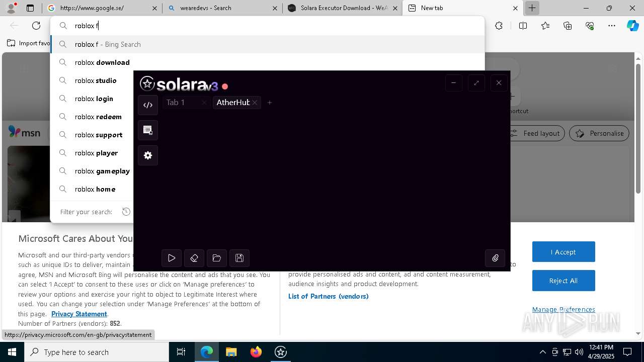Open Edge collections icon
This screenshot has width=644, height=362.
[568, 26]
